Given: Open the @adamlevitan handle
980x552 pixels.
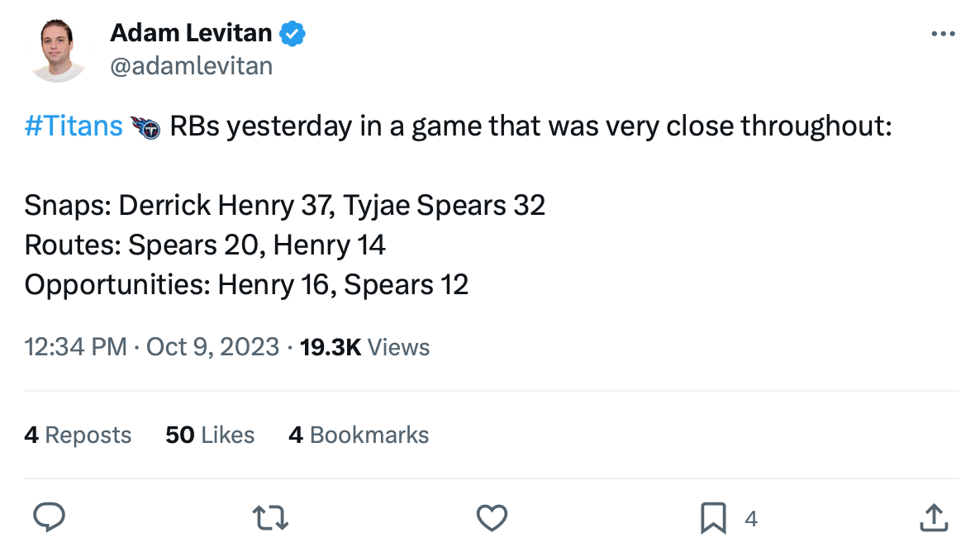Looking at the screenshot, I should (191, 66).
